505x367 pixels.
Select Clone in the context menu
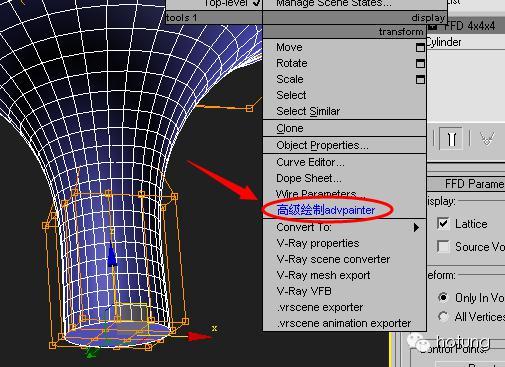[290, 128]
